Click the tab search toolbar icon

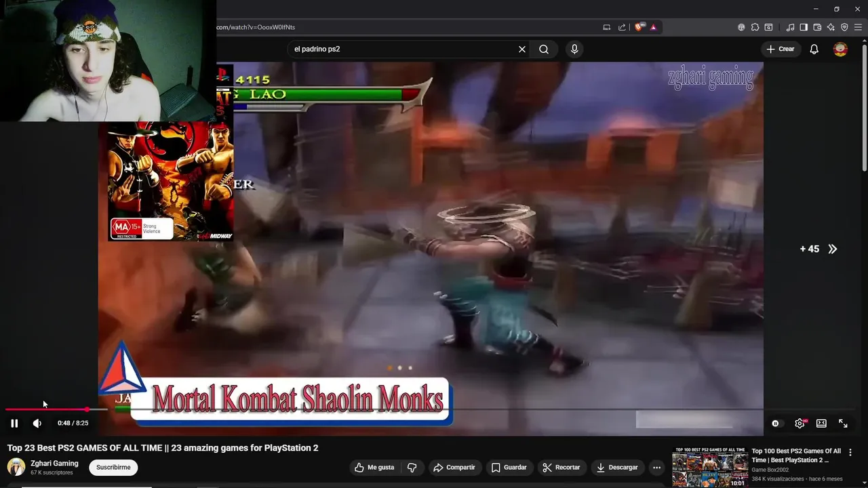768,27
